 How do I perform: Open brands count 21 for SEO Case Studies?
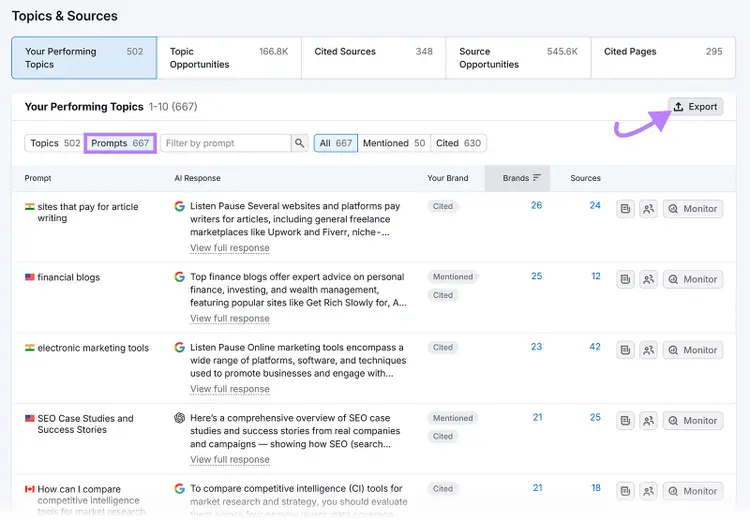click(x=538, y=417)
